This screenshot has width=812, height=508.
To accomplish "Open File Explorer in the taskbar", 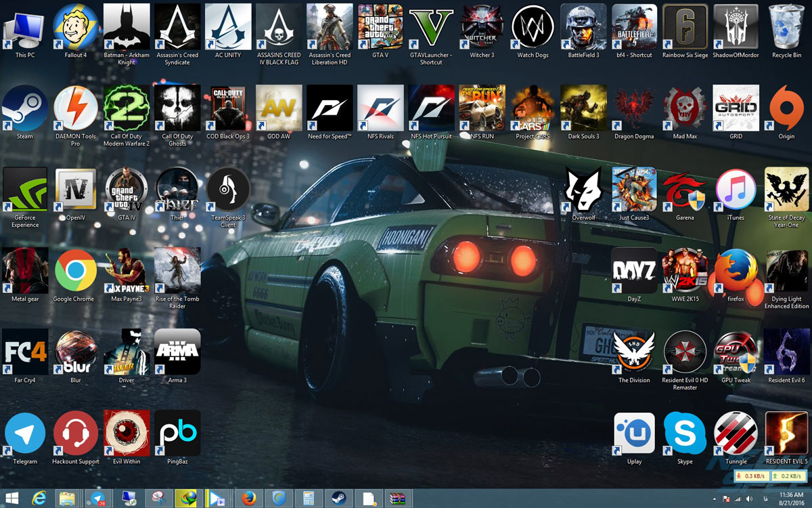I will pos(67,499).
